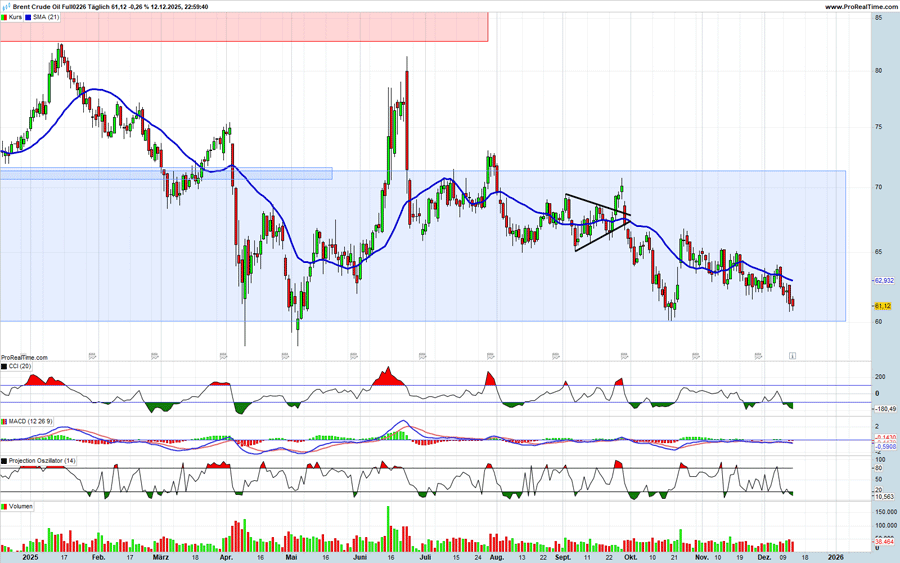Click the black CCI (20) indicator icon
The image size is (900, 563).
coord(4,367)
